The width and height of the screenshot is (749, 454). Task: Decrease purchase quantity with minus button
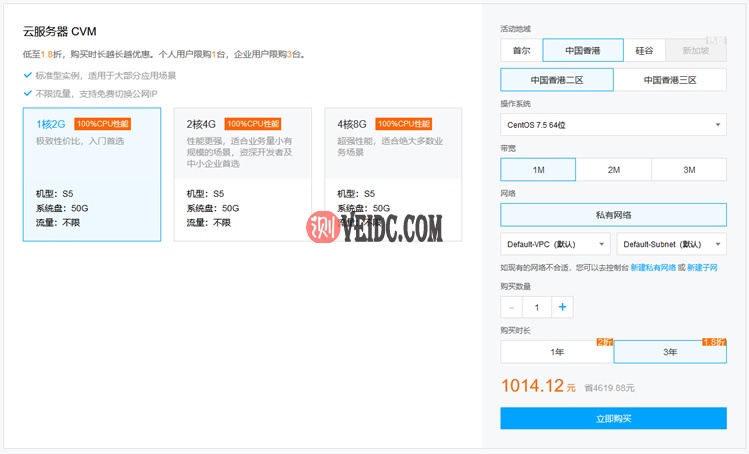pyautogui.click(x=512, y=307)
